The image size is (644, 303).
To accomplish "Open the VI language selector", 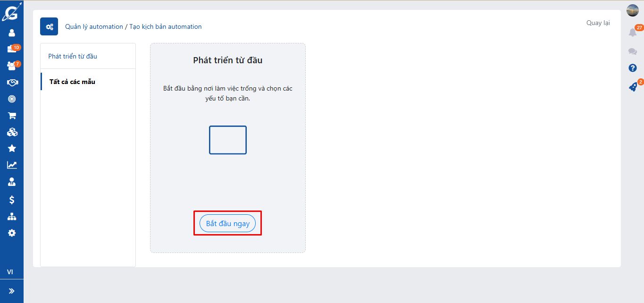I will pyautogui.click(x=10, y=272).
